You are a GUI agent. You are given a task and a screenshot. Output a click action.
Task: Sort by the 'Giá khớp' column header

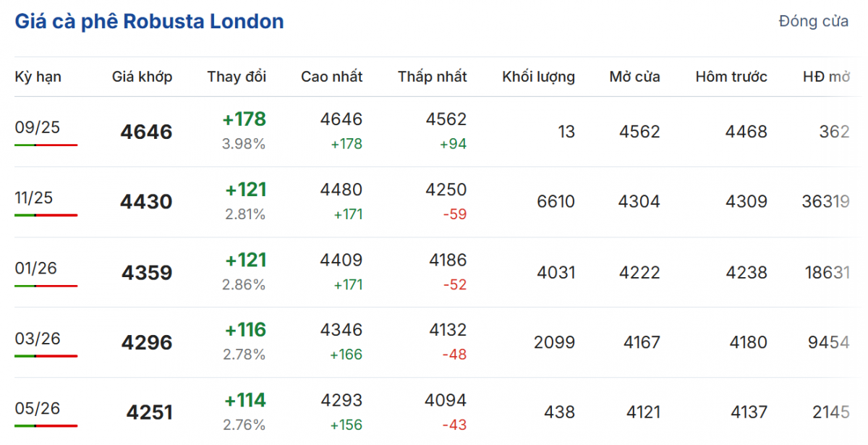point(142,77)
